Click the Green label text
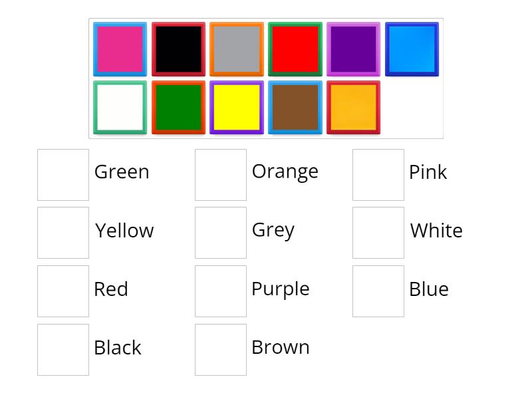Image resolution: width=532 pixels, height=399 pixels. pos(122,172)
